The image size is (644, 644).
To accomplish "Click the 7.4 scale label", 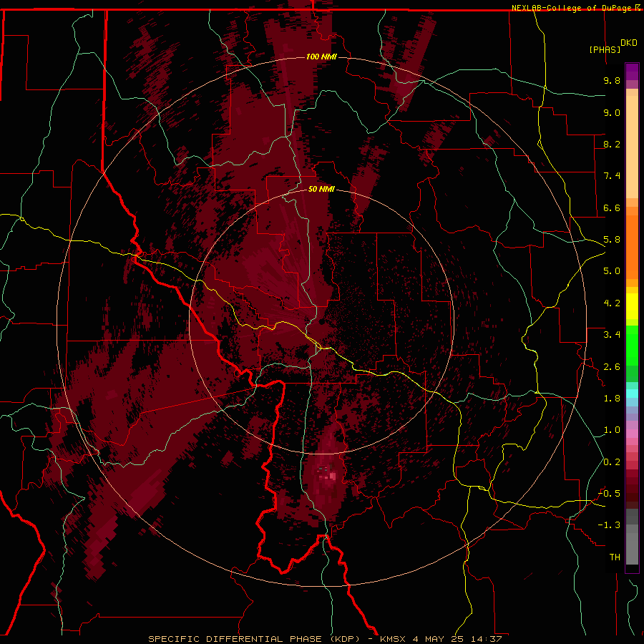I will point(612,176).
